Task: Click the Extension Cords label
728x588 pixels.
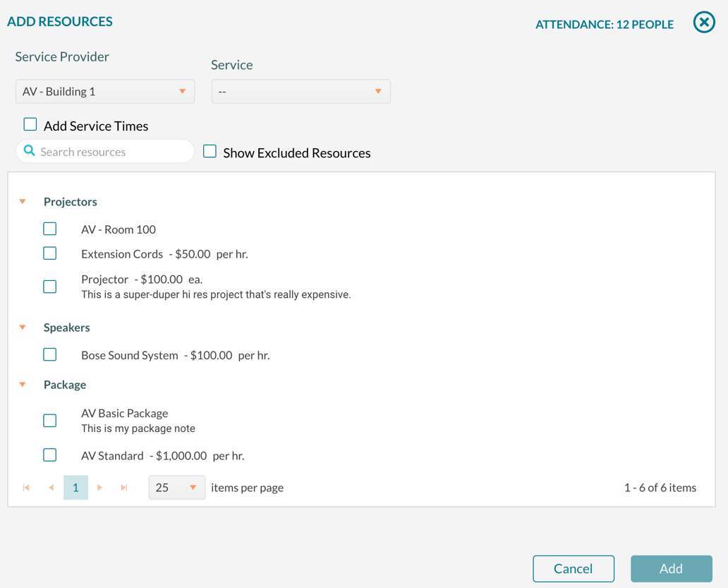Action: click(164, 254)
